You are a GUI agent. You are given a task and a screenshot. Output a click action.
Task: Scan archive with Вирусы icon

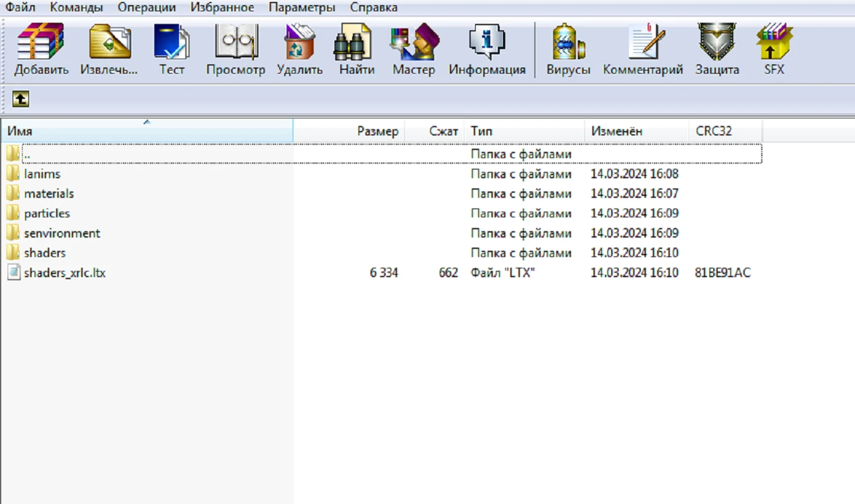click(x=568, y=42)
